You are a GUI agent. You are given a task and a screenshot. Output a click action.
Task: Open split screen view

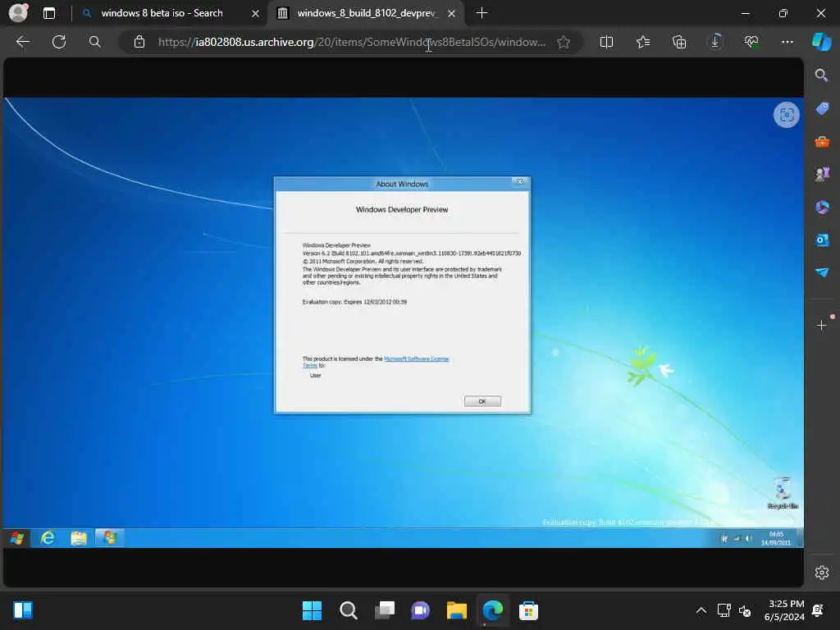tap(606, 42)
